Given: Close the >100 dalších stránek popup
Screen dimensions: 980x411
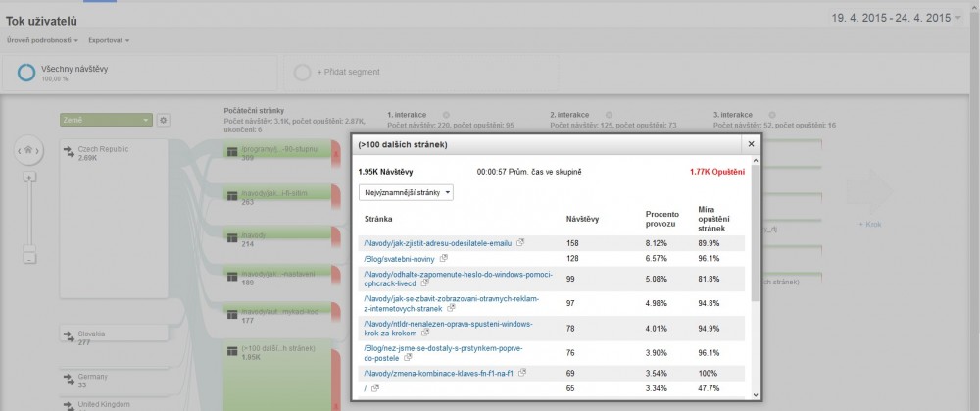Looking at the screenshot, I should 751,144.
